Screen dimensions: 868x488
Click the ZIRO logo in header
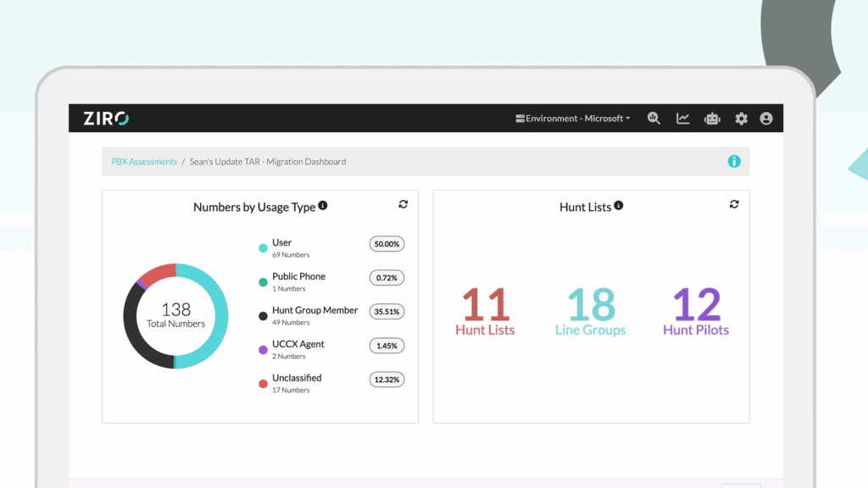106,119
